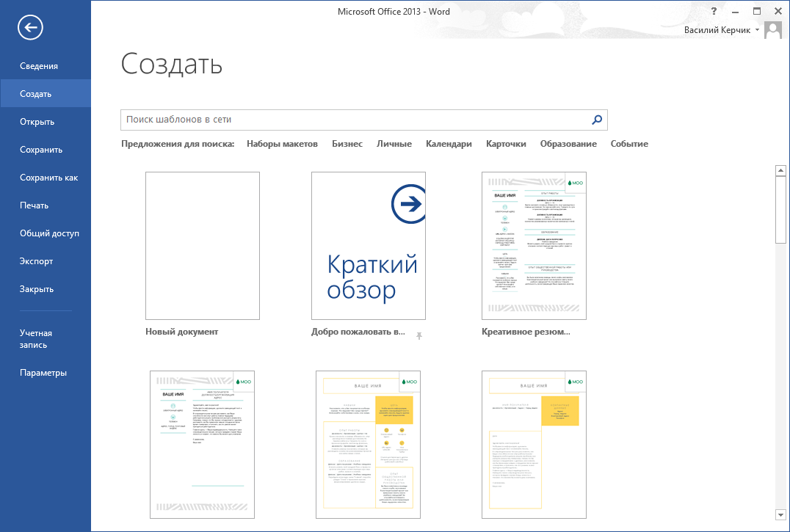Select the MOO cover letter with gray stripes

pyautogui.click(x=202, y=445)
